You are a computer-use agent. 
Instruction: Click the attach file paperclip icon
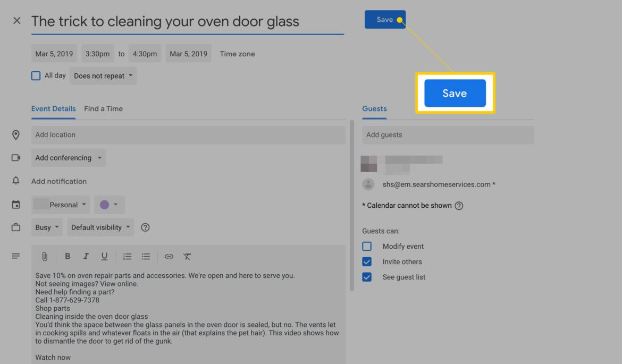point(45,257)
